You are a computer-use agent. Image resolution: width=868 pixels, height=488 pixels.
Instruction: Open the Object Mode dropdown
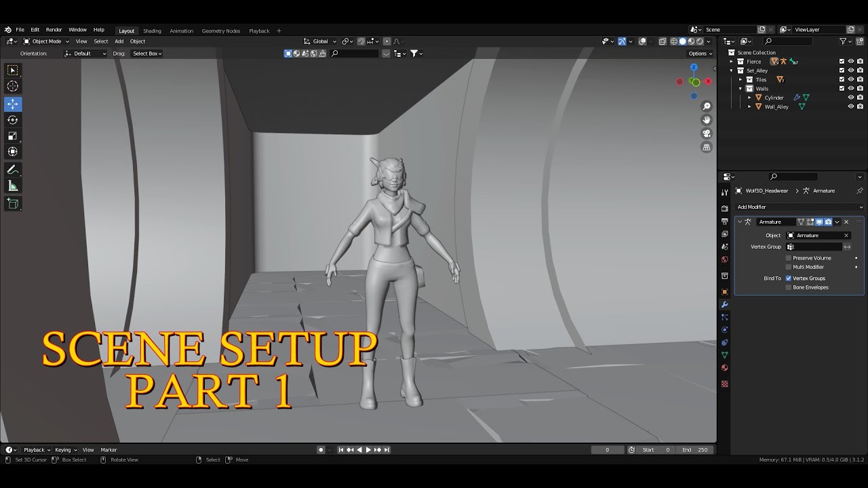point(46,41)
